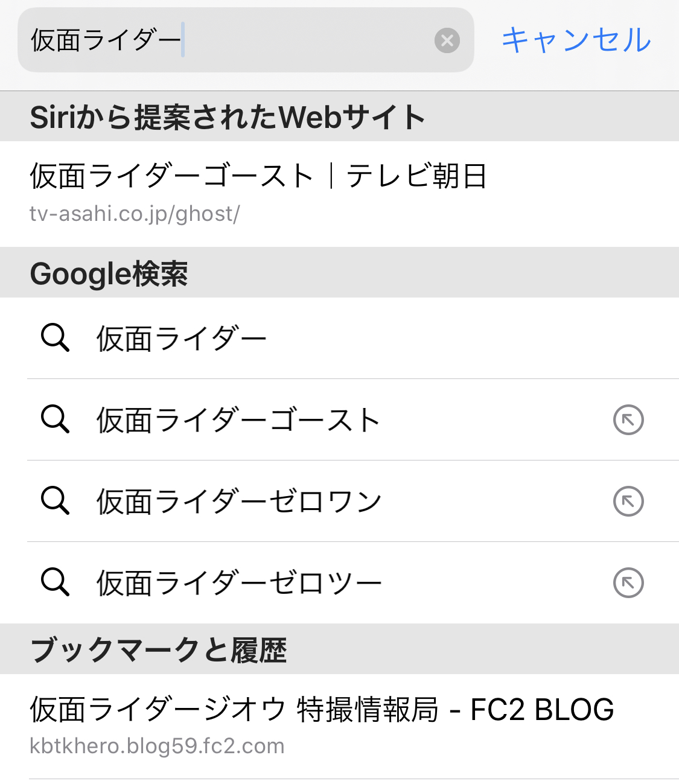Click magnifier icon beside 仮面ライダーゼロワン
Screen dimensions: 679x784
pos(55,500)
